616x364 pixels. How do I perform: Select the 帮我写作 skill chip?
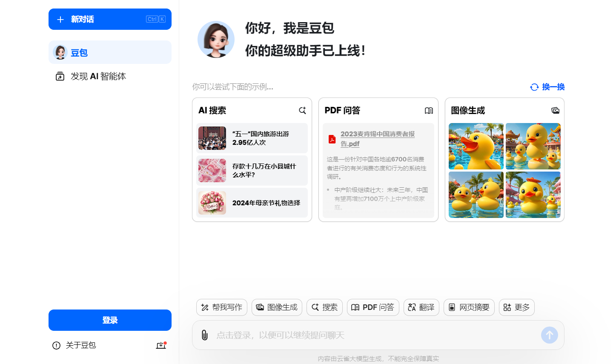pos(221,307)
